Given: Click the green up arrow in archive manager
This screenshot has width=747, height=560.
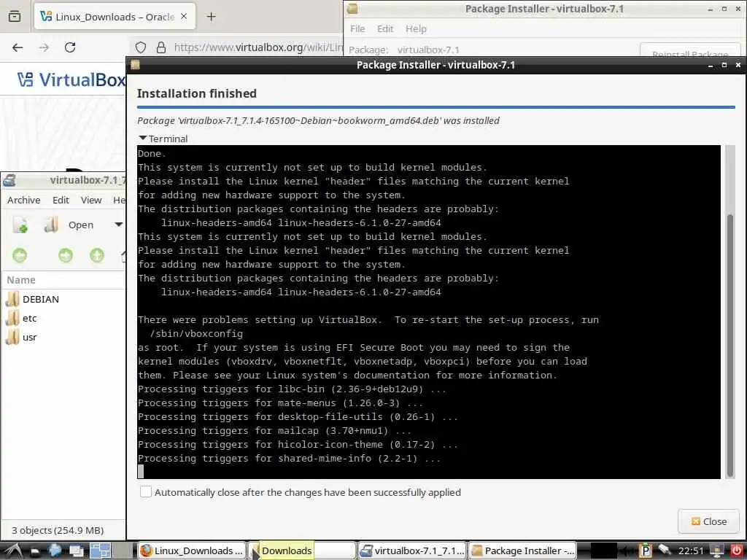Looking at the screenshot, I should 97,256.
